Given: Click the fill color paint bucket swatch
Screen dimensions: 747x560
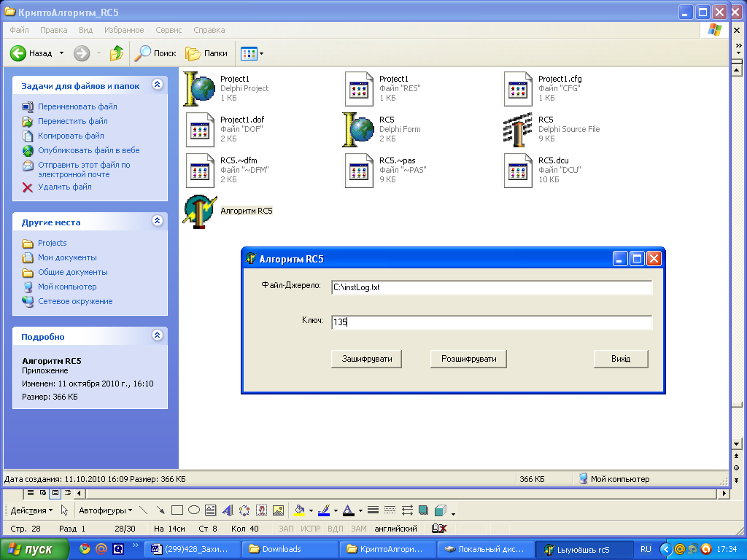Looking at the screenshot, I should pyautogui.click(x=299, y=510).
